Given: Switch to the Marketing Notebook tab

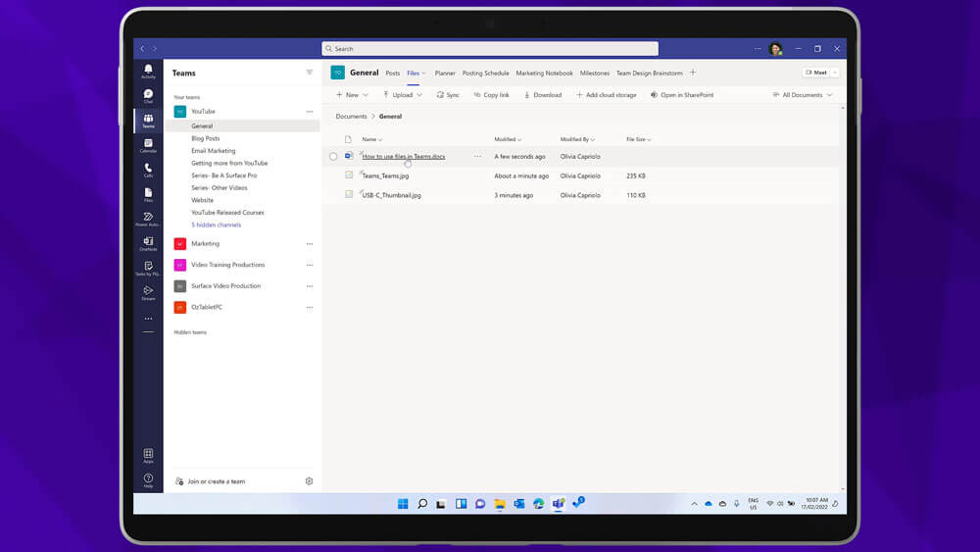Looking at the screenshot, I should pyautogui.click(x=544, y=73).
